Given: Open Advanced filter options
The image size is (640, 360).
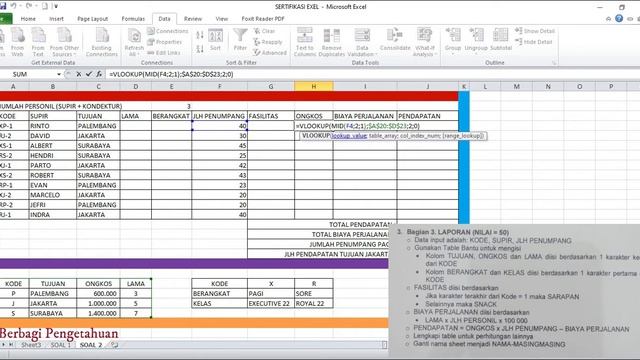Looking at the screenshot, I should [x=270, y=53].
